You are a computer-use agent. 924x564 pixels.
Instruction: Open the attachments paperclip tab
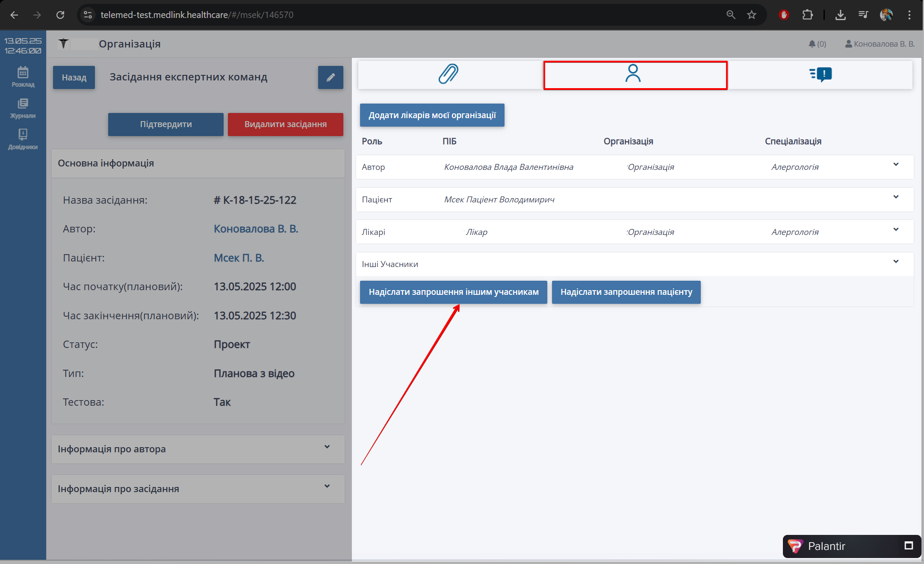pyautogui.click(x=449, y=74)
